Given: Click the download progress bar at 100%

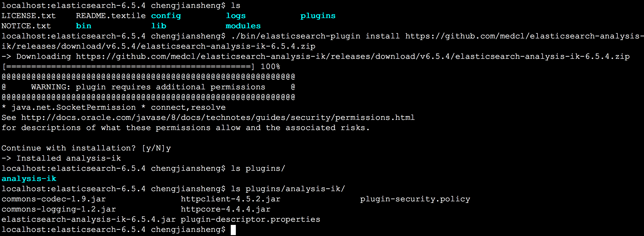Looking at the screenshot, I should click(128, 67).
